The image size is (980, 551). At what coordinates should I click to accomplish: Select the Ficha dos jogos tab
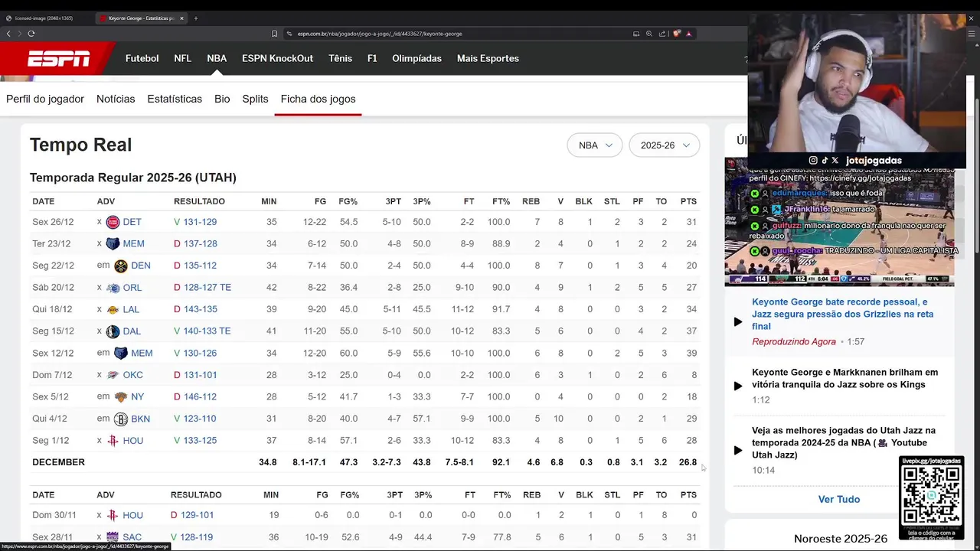[x=318, y=99]
